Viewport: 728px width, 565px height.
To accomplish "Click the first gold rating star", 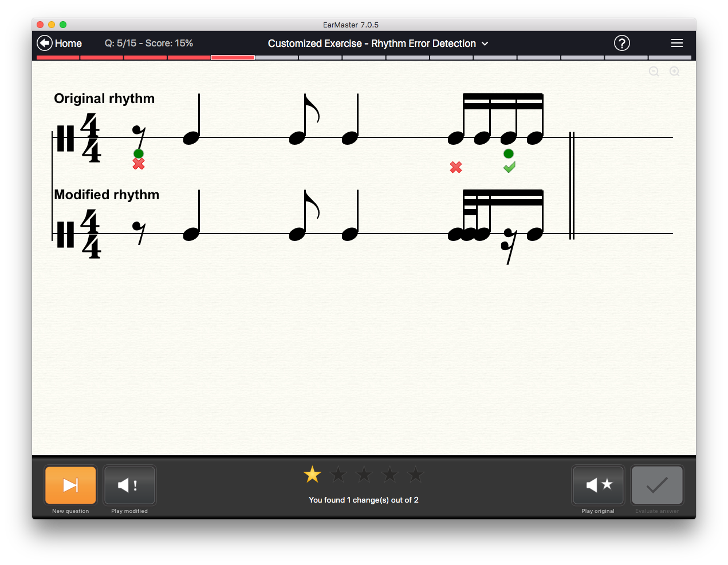I will pyautogui.click(x=312, y=474).
